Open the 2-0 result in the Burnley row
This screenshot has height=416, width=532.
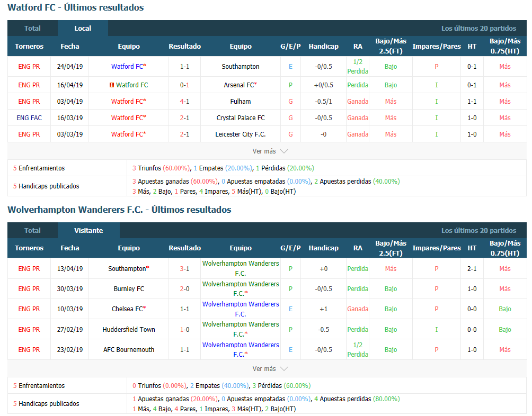184,288
